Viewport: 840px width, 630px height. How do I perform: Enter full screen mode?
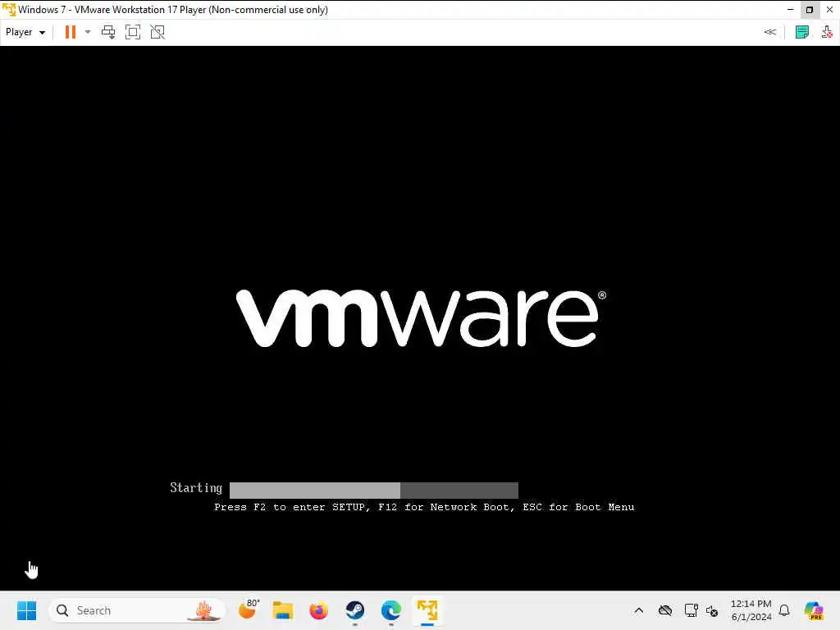(133, 32)
